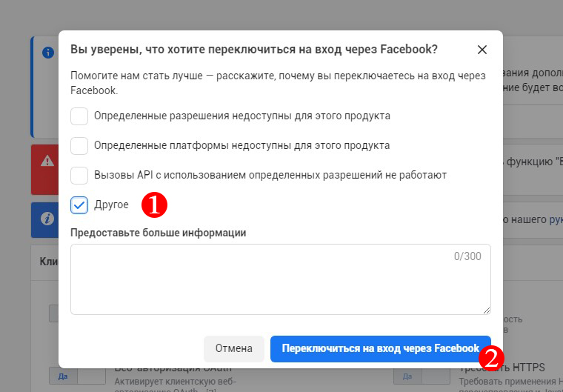The width and height of the screenshot is (563, 392).
Task: Click red warning triangle icon in background
Action: click(x=47, y=161)
